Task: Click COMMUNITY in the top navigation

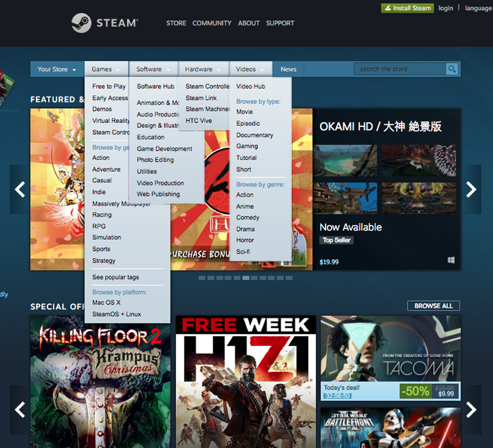Action: tap(212, 23)
